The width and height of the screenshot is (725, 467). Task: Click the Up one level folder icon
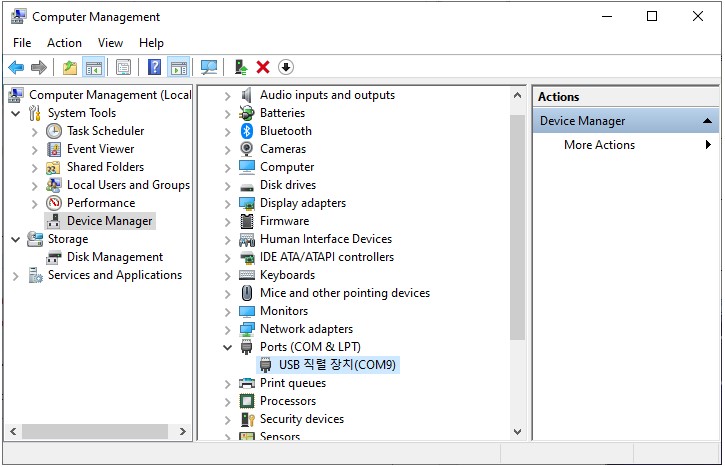click(x=69, y=67)
